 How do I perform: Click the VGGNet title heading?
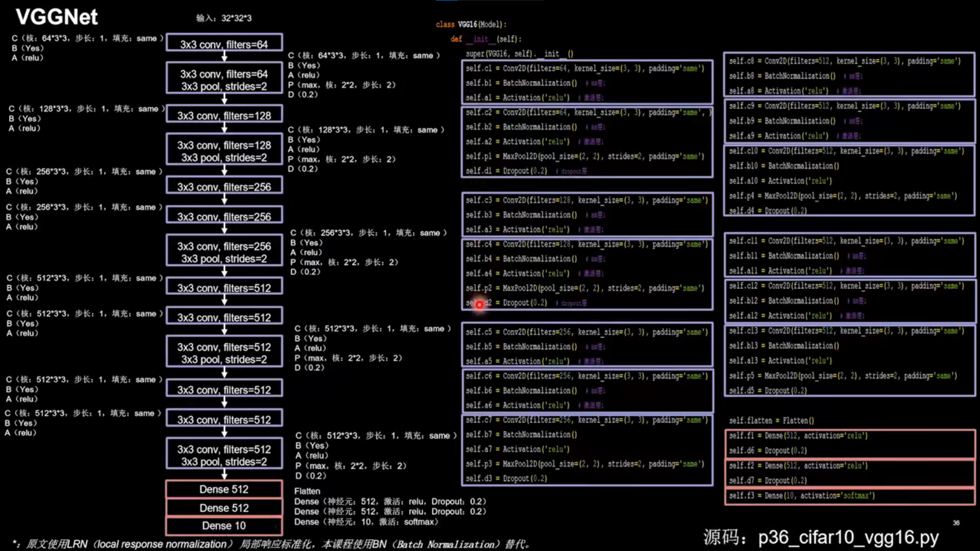point(56,17)
